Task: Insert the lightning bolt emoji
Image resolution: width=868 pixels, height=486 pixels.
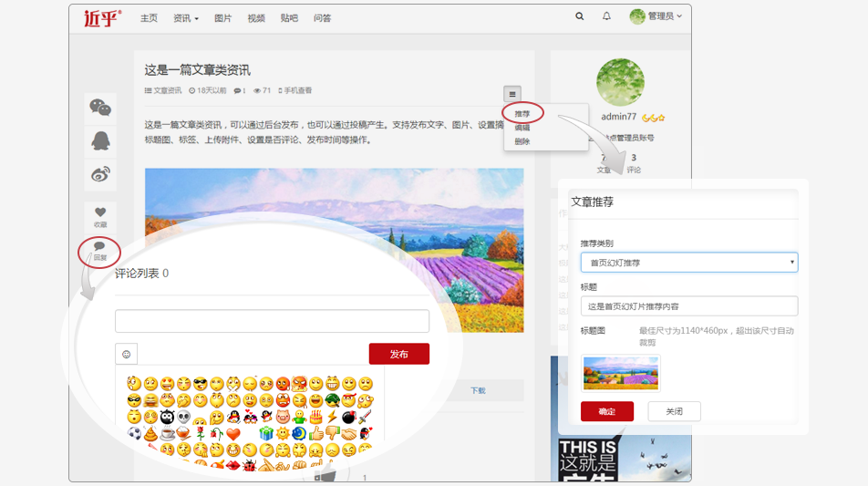Action: click(332, 417)
